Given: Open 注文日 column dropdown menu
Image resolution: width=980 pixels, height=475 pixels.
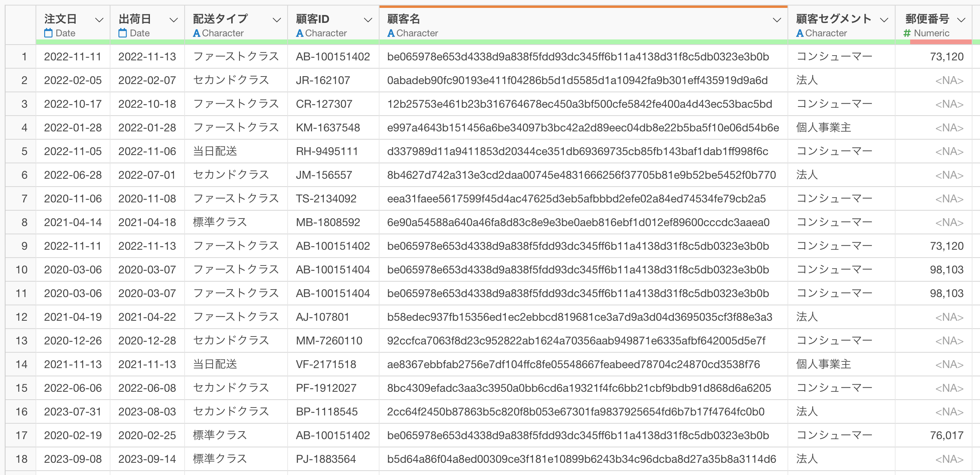Looking at the screenshot, I should pos(99,20).
